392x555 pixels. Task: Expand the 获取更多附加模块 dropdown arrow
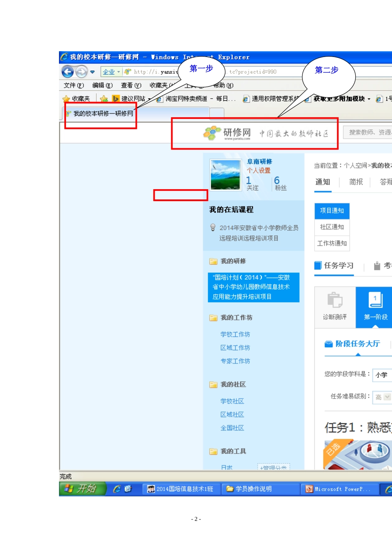click(x=369, y=99)
